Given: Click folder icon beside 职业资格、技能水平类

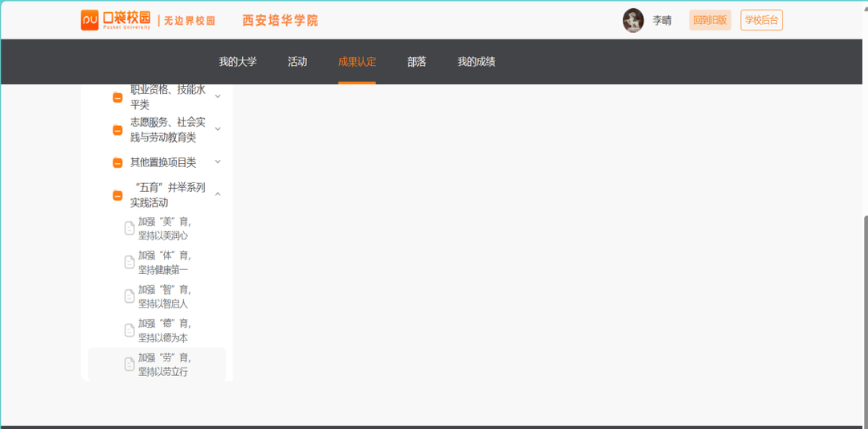Looking at the screenshot, I should pos(117,97).
